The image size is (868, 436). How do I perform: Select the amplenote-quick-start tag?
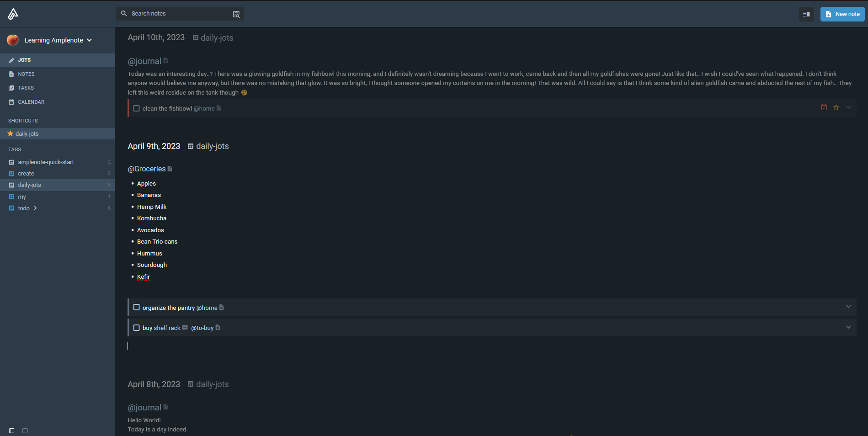pyautogui.click(x=46, y=162)
